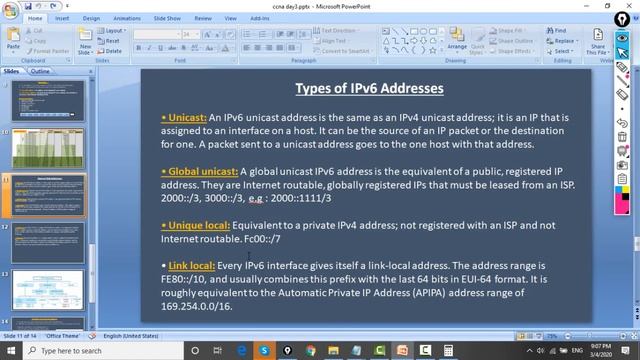The width and height of the screenshot is (640, 360).
Task: Switch to Outline pane tab
Action: click(x=40, y=71)
